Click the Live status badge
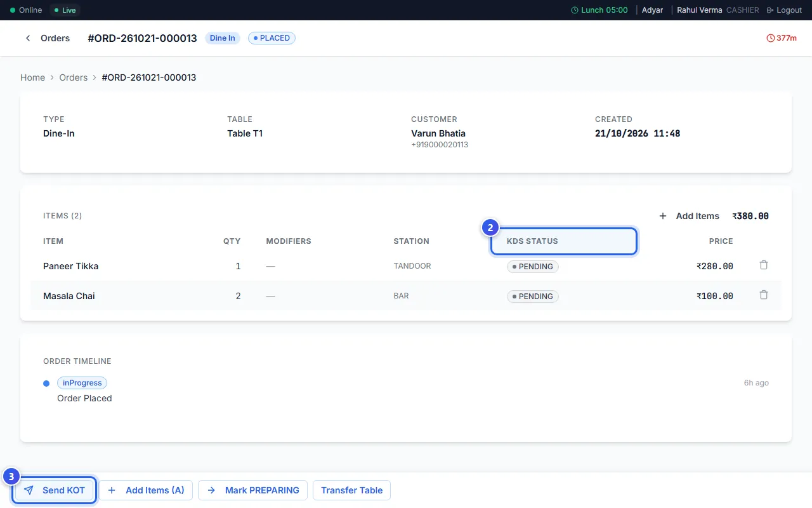The image size is (812, 508). pyautogui.click(x=65, y=10)
